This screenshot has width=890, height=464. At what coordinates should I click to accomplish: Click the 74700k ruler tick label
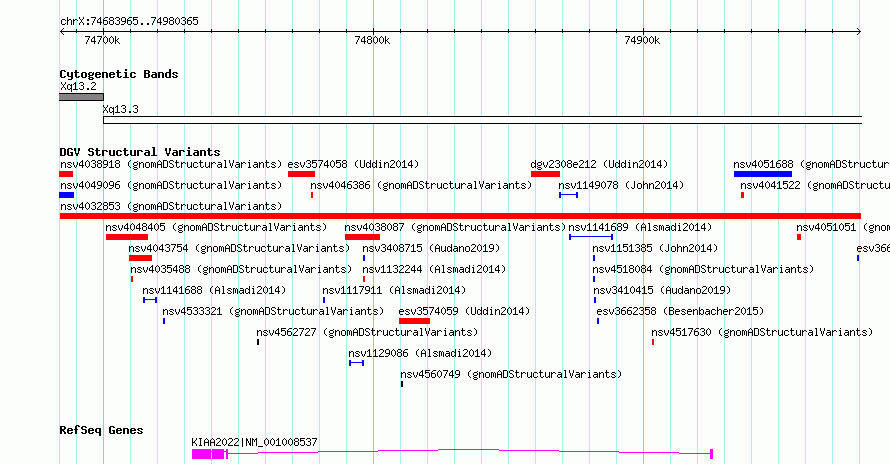102,41
